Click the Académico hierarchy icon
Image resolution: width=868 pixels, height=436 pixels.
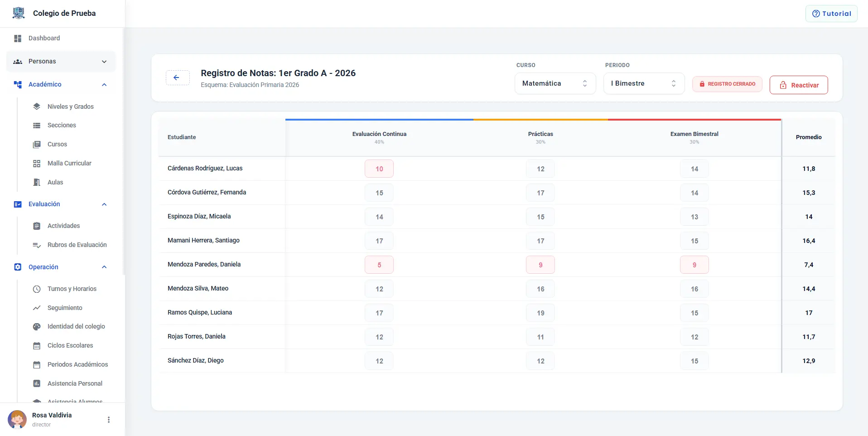[18, 85]
